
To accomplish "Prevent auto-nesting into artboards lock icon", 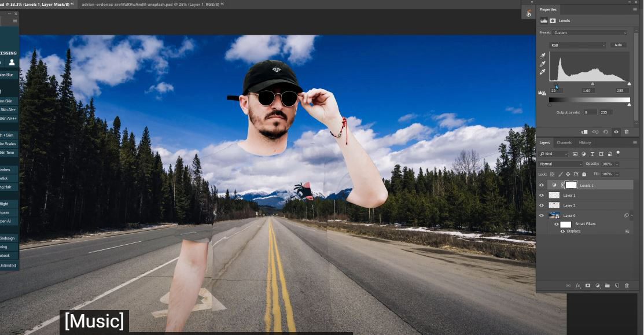I will (576, 175).
